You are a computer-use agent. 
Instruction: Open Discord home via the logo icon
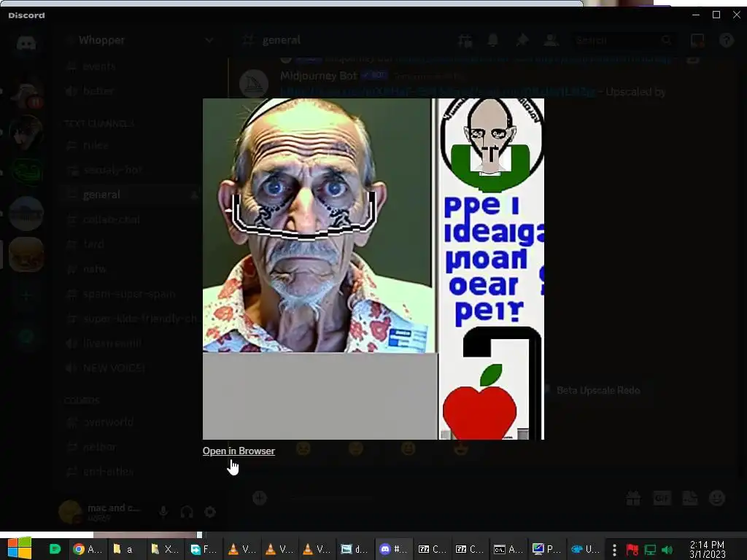click(x=26, y=43)
